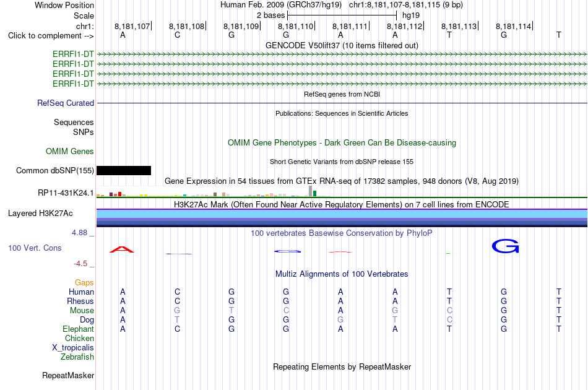Click the red A conservation logo letter
This screenshot has height=390, width=588.
click(122, 249)
